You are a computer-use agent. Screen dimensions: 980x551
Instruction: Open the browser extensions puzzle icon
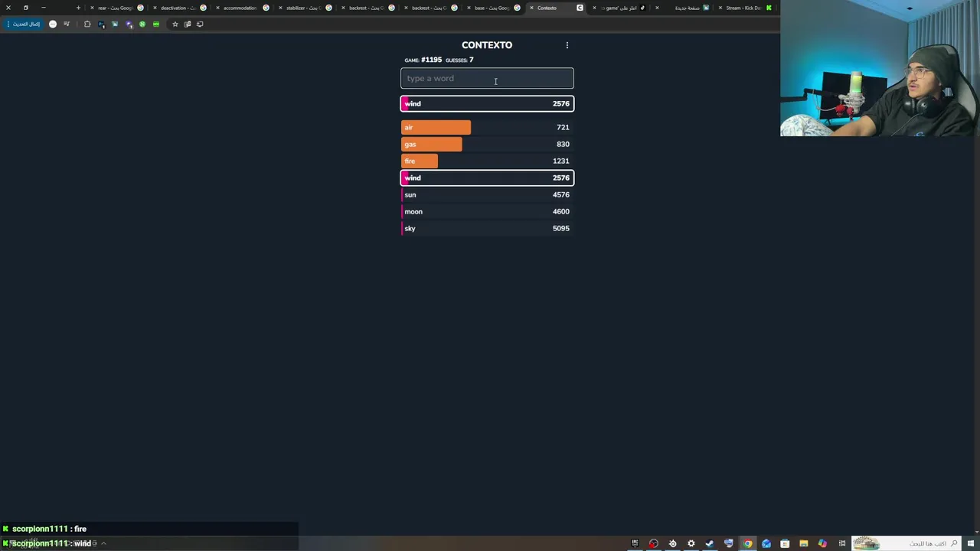click(87, 24)
